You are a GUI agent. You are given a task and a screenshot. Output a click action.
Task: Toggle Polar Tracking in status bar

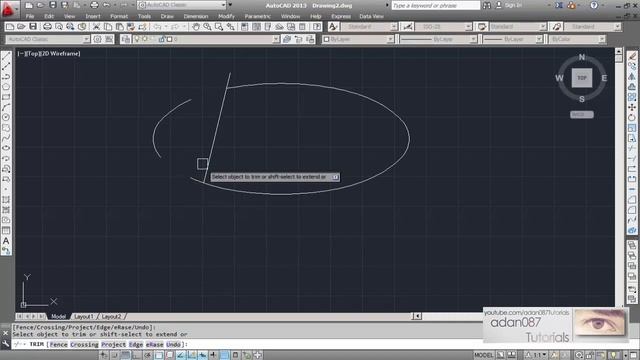click(148, 355)
